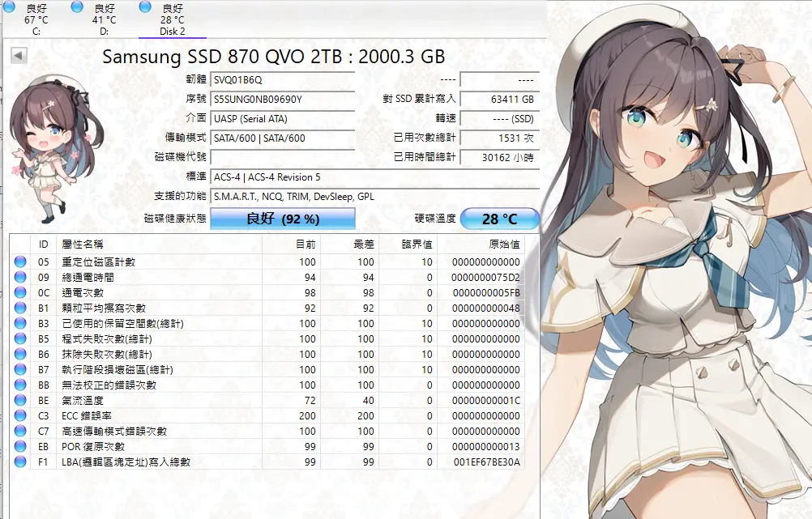Click the blue status orb above Disk 2
This screenshot has width=812, height=519.
145,6
